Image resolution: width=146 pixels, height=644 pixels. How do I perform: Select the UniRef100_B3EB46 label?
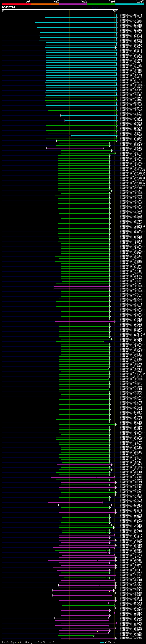(131, 572)
